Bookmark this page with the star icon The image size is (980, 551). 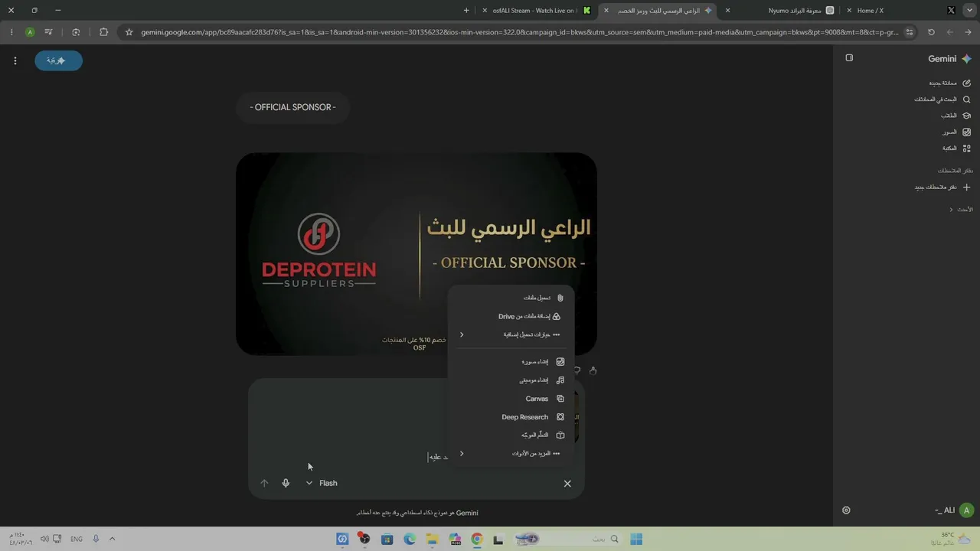tap(129, 32)
